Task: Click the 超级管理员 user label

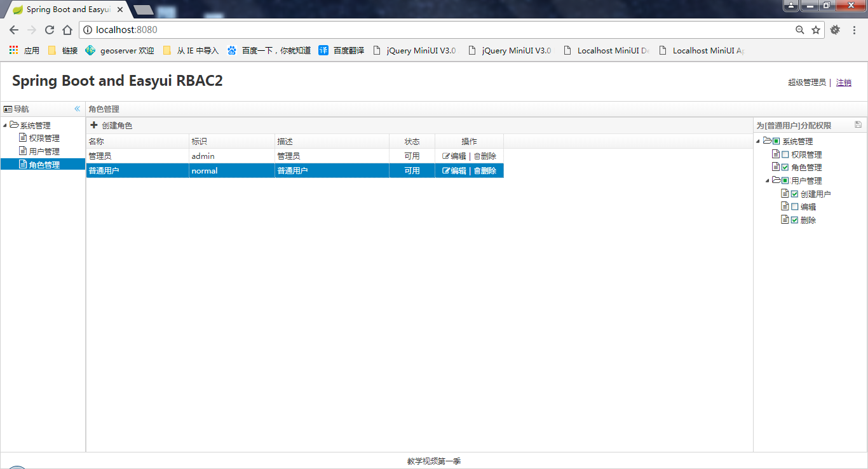Action: (x=807, y=82)
